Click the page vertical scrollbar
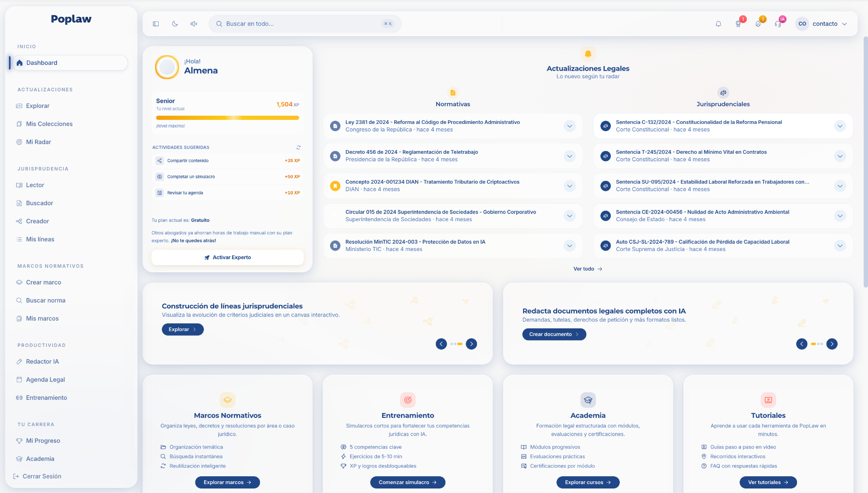Viewport: 868px width, 493px height. coord(865,163)
